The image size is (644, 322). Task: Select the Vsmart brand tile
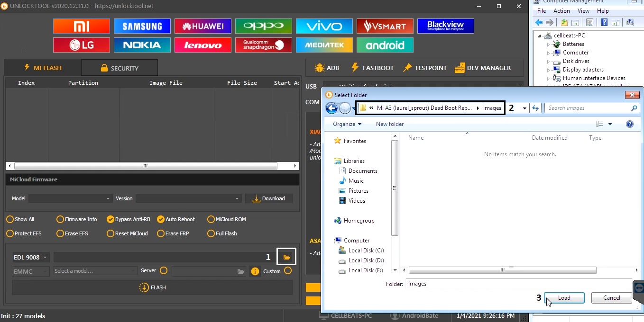pyautogui.click(x=385, y=26)
